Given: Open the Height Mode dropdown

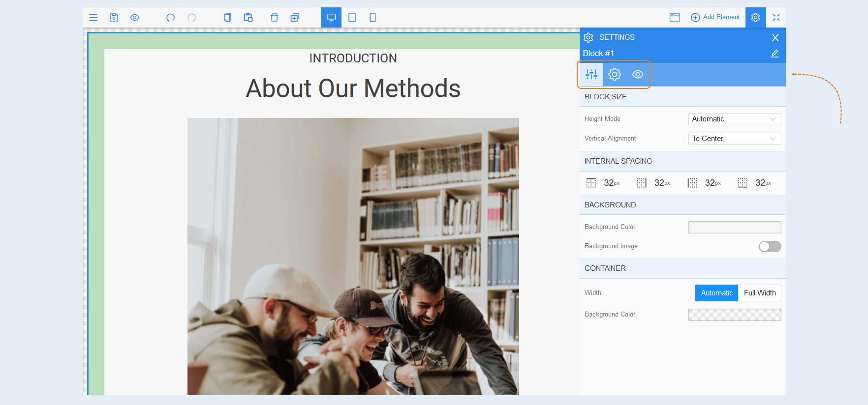Looking at the screenshot, I should 734,119.
